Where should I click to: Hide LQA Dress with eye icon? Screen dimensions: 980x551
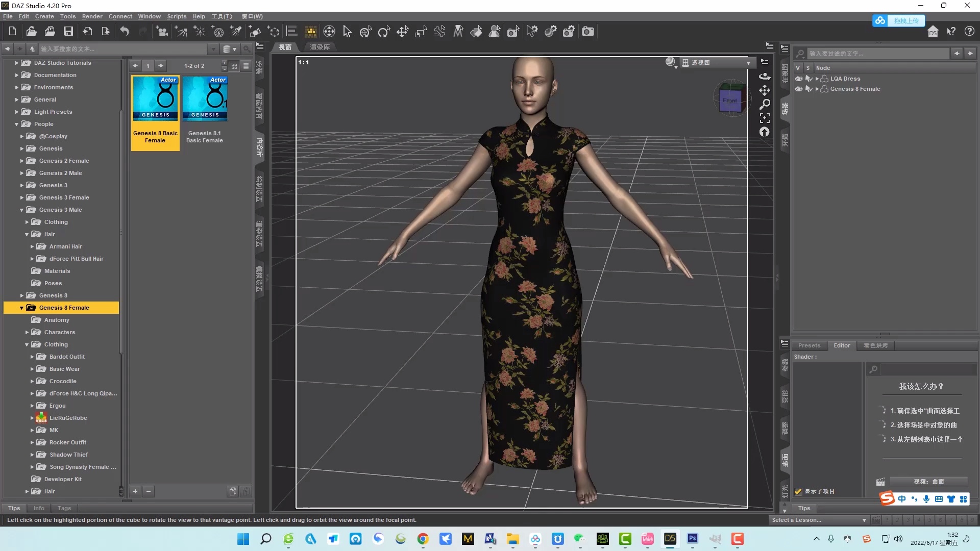[x=798, y=79]
